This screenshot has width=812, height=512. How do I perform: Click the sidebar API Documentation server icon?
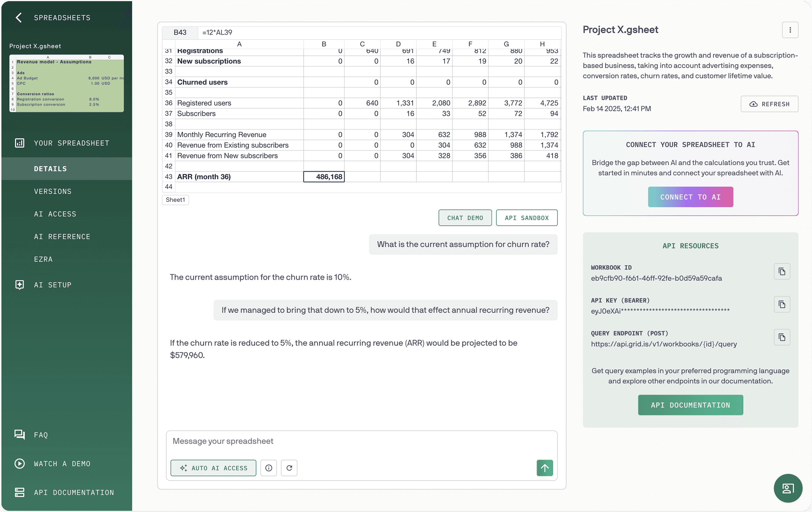coord(20,492)
